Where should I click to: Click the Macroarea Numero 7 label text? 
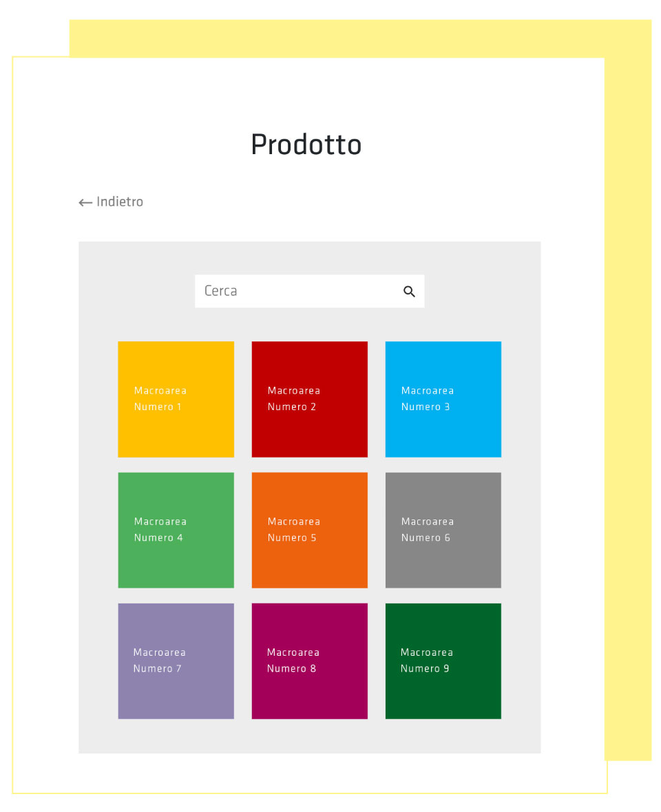coord(160,661)
